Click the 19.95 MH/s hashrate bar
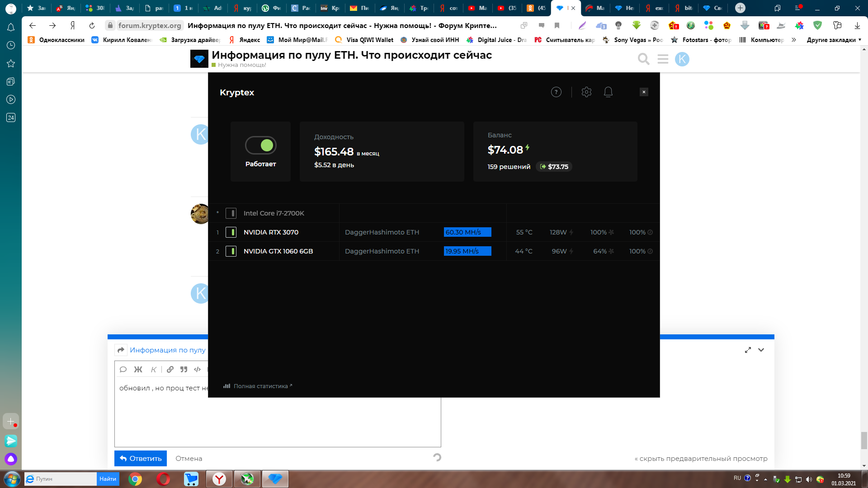 (467, 251)
